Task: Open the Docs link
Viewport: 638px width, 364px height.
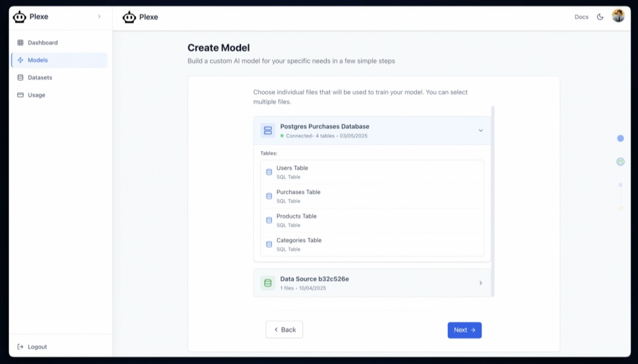Action: pos(581,17)
